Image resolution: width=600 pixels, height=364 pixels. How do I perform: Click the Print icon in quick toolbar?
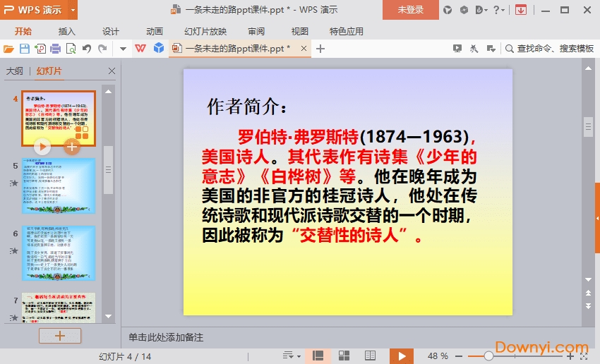pos(55,49)
